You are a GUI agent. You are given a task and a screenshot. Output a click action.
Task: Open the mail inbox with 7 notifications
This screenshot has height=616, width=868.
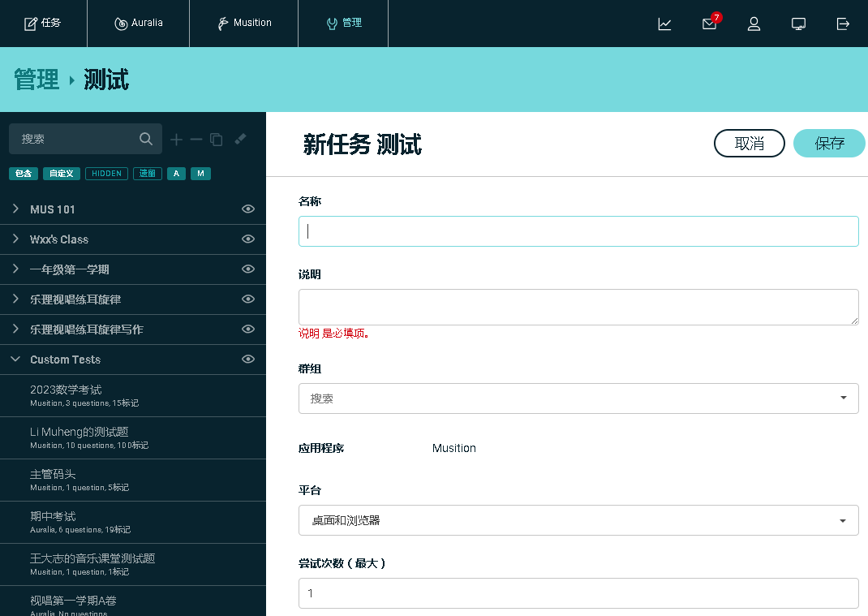tap(710, 24)
